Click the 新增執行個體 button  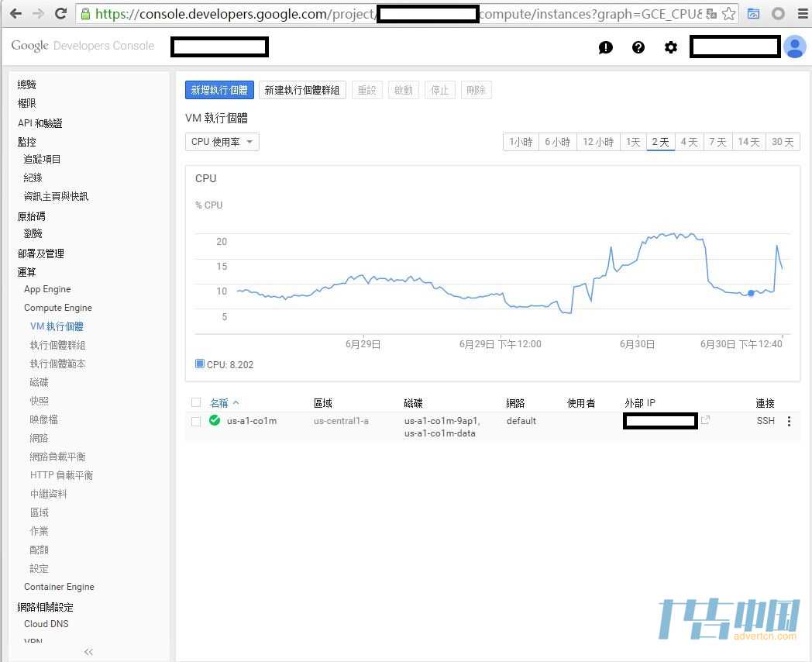[219, 90]
